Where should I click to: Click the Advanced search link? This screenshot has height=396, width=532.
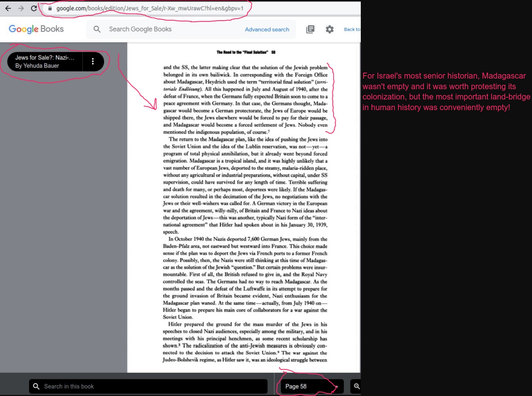[267, 29]
